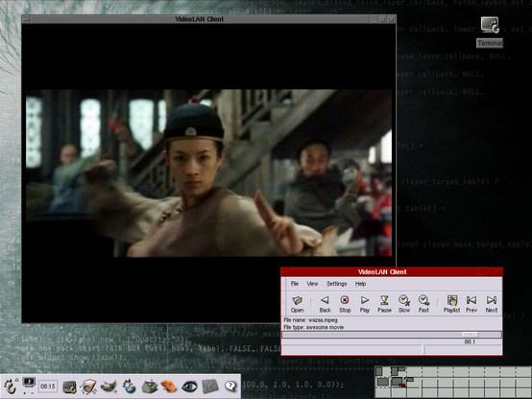Click the orange shell launcher on the panel
532x399 pixels.
tap(169, 387)
